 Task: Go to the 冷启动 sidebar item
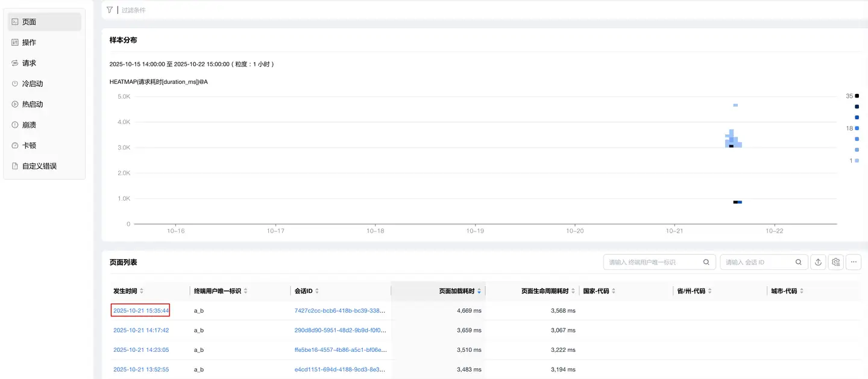point(33,84)
